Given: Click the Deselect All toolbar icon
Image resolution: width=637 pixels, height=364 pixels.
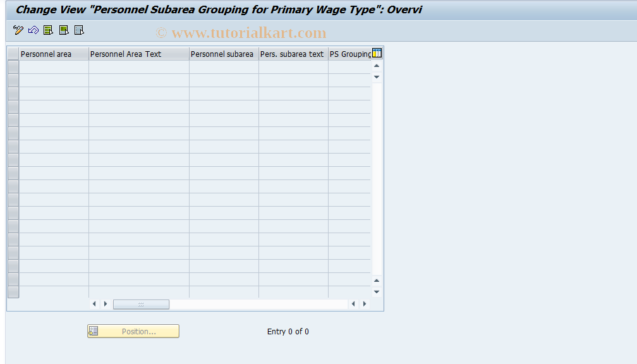Looking at the screenshot, I should click(x=79, y=30).
